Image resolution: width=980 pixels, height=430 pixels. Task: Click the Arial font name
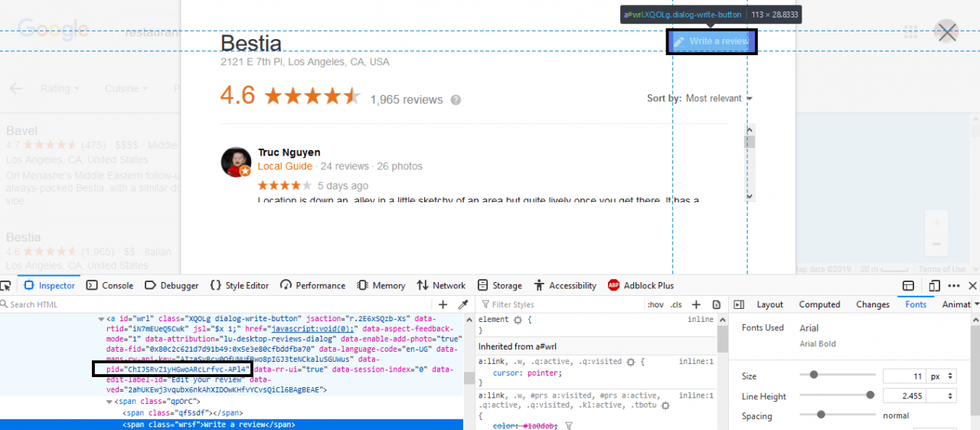coord(809,328)
